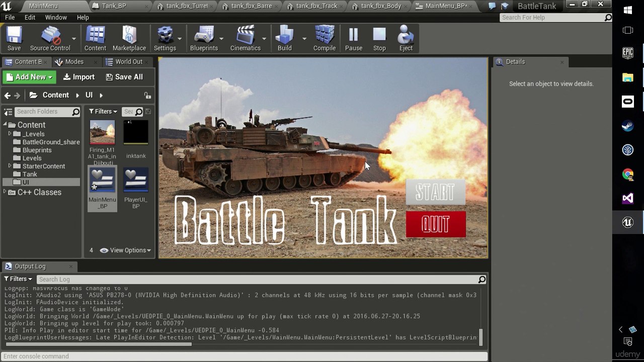Viewport: 644px width, 362px height.
Task: Toggle the Content Browser lock icon
Action: tap(147, 95)
